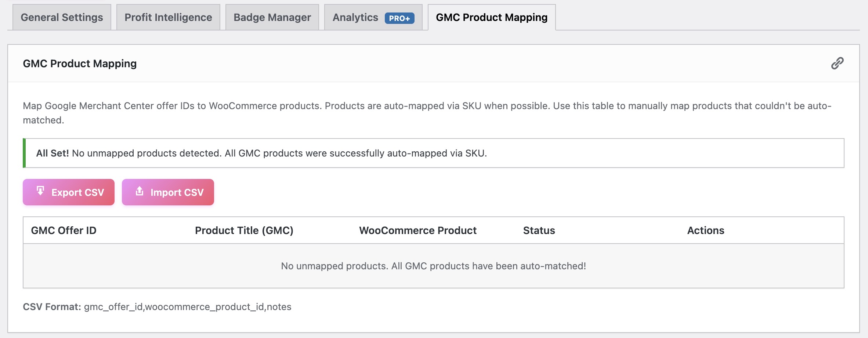
Task: Click the WooCommerce Product column header
Action: click(418, 230)
